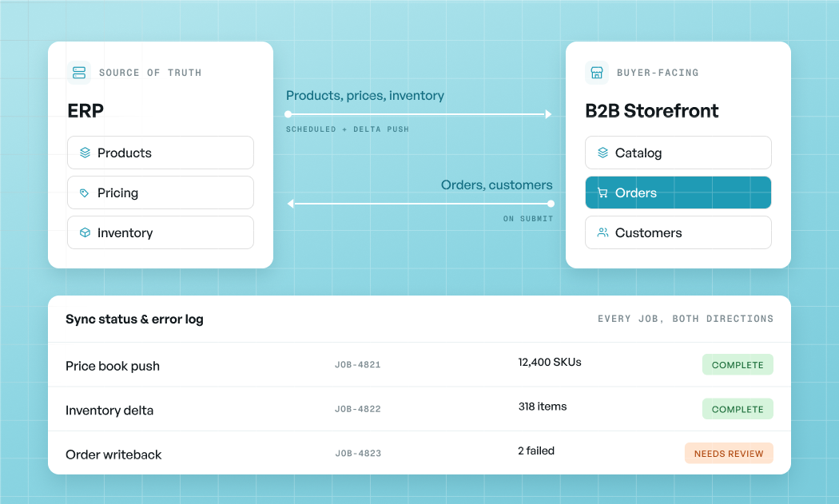Image resolution: width=839 pixels, height=504 pixels.
Task: Select the Inventory item in ERP
Action: pos(161,232)
